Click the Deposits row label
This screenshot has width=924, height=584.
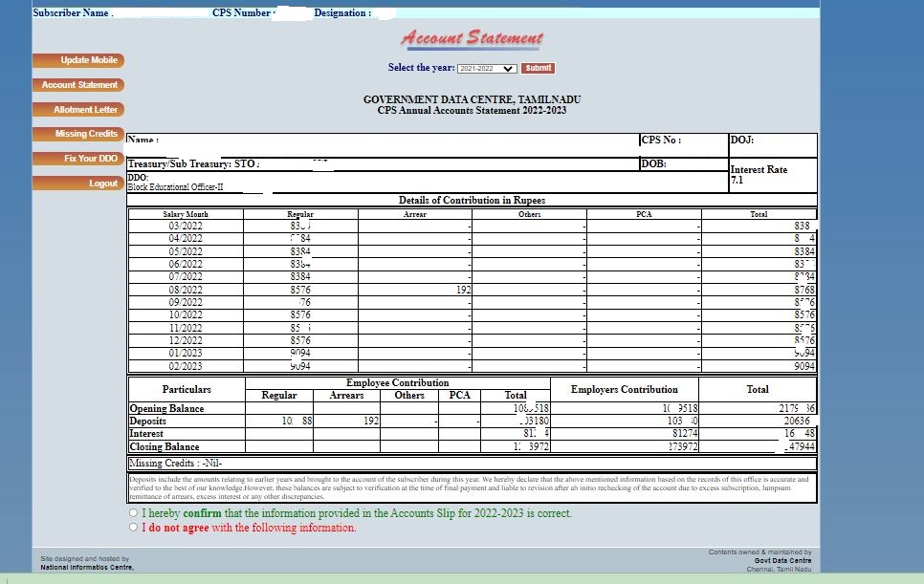(148, 421)
